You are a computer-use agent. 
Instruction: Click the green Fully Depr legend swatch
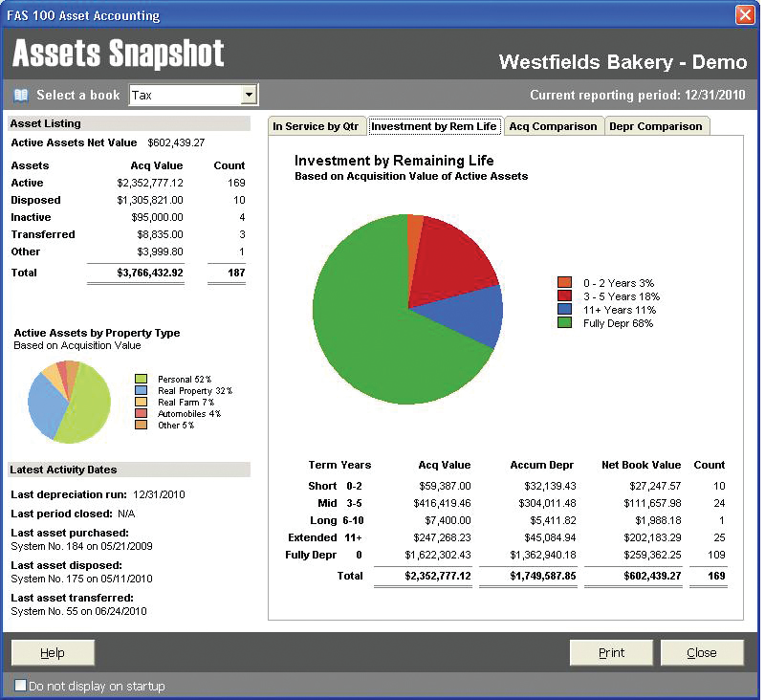click(564, 322)
